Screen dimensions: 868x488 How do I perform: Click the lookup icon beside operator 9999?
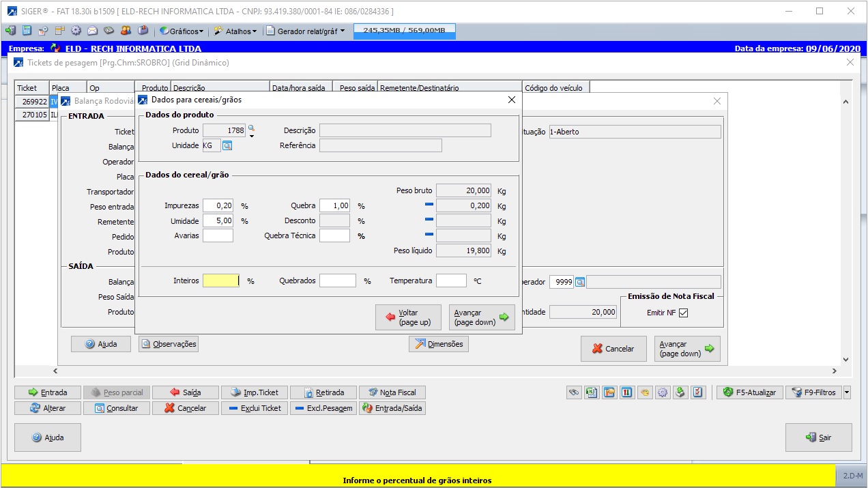click(580, 282)
